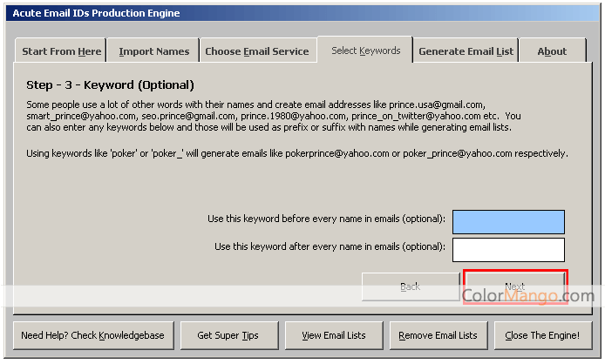Select the Select Keywords tab
605x364 pixels.
coord(365,51)
